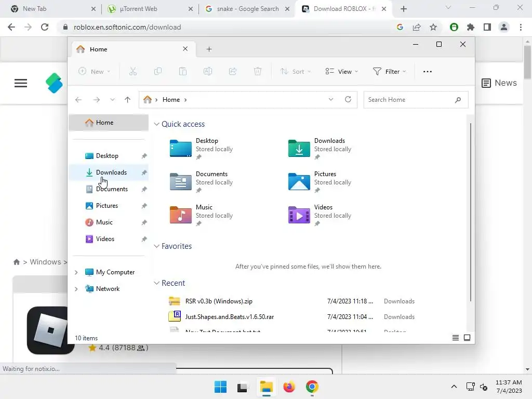Open the See more ellipsis menu

coord(428,72)
